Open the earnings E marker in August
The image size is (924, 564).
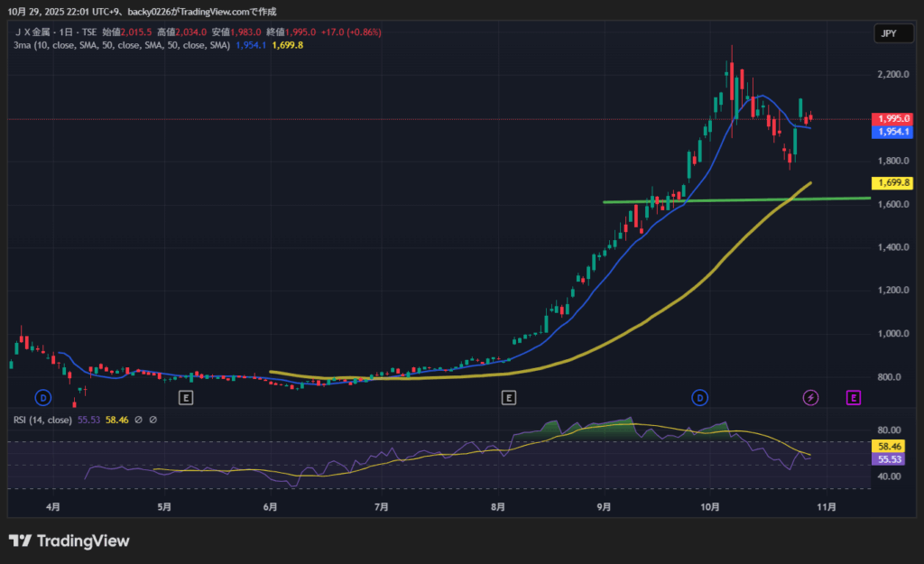point(509,397)
